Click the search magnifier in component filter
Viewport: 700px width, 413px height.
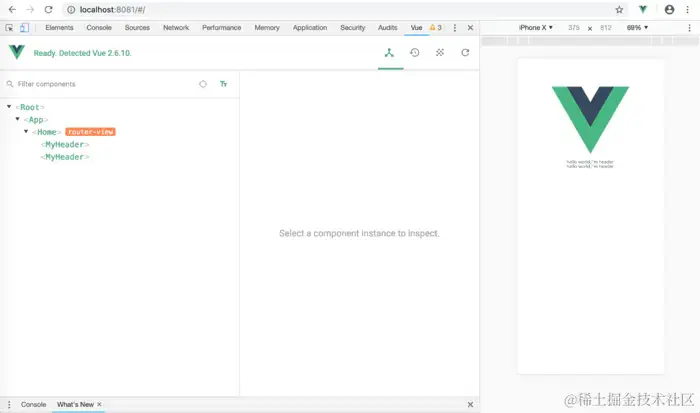click(10, 84)
